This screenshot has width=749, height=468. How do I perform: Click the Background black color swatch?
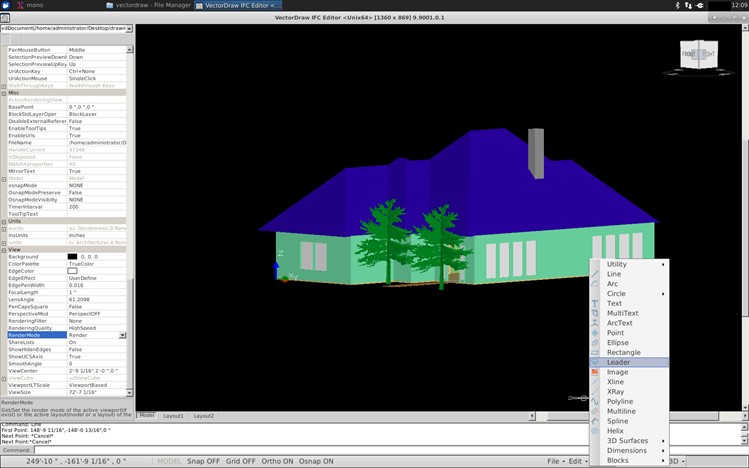[72, 257]
